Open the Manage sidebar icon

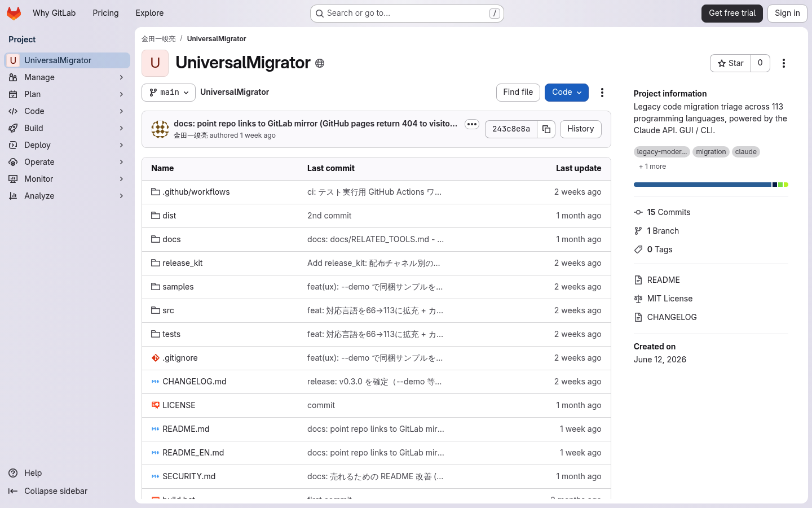click(x=13, y=77)
